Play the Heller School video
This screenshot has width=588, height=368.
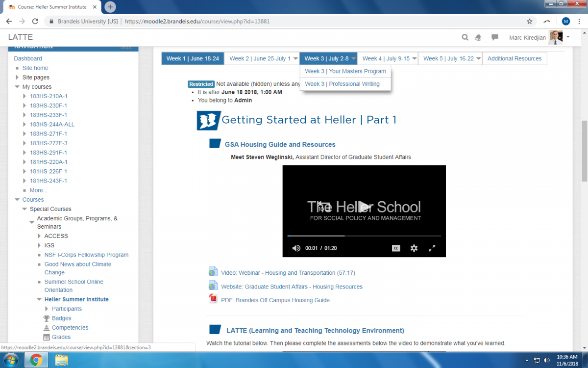(364, 206)
